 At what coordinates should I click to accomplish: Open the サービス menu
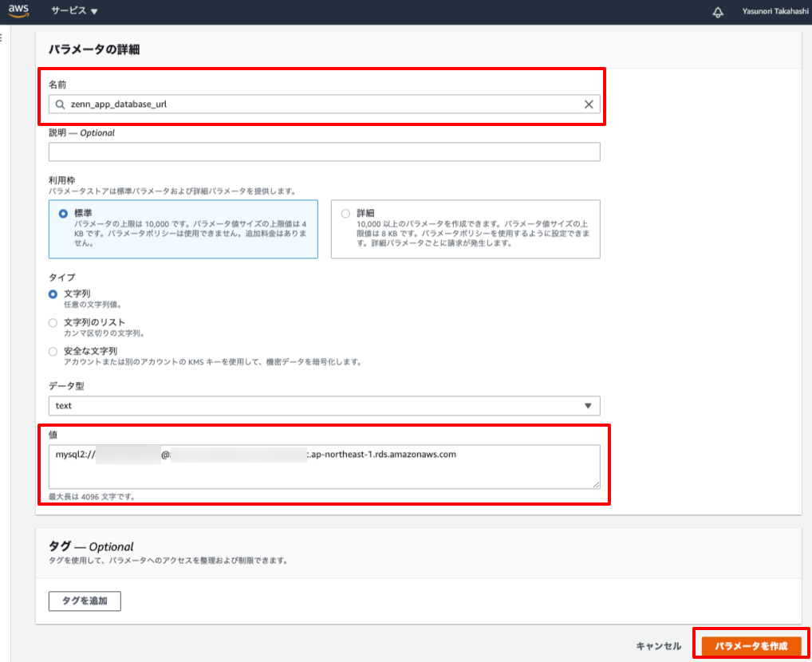[x=69, y=11]
